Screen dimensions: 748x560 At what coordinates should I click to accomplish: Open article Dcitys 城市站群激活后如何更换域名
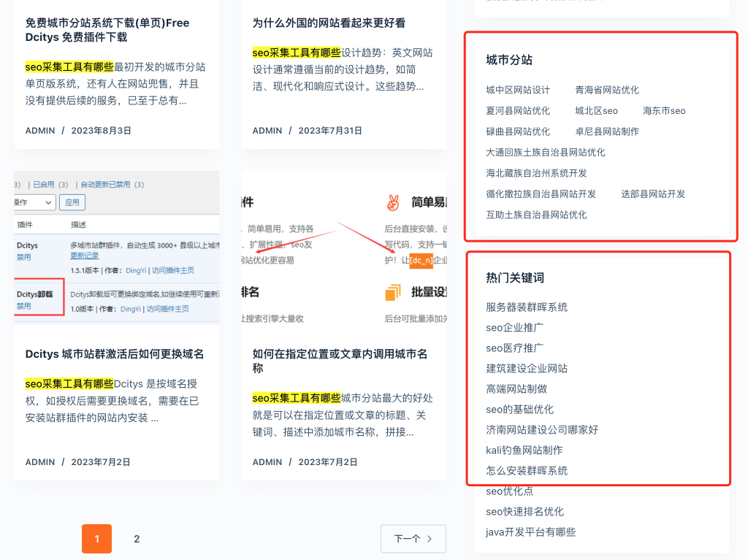(x=115, y=354)
